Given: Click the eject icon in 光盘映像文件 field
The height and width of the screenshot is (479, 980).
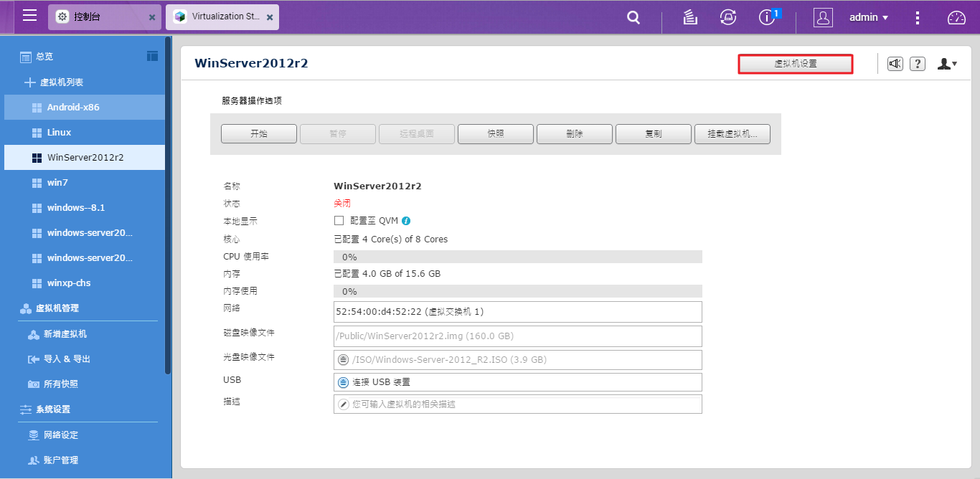Looking at the screenshot, I should 343,360.
